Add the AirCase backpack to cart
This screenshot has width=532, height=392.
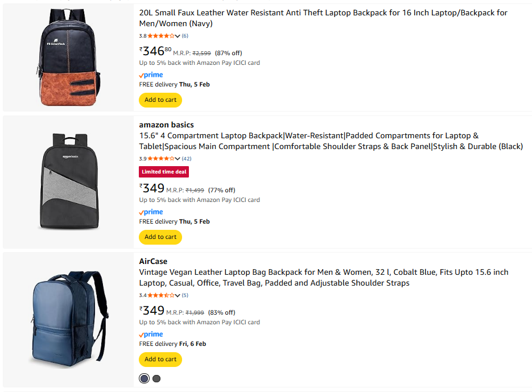click(160, 359)
